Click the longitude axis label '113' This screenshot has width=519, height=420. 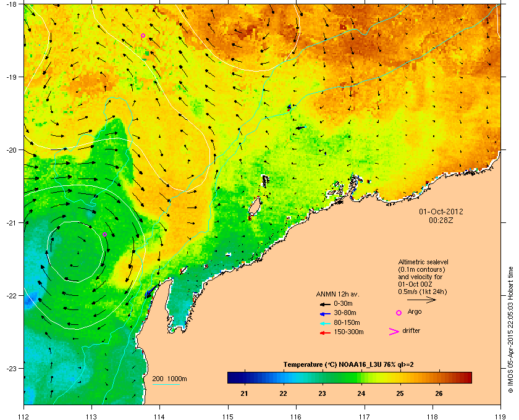pos(91,417)
